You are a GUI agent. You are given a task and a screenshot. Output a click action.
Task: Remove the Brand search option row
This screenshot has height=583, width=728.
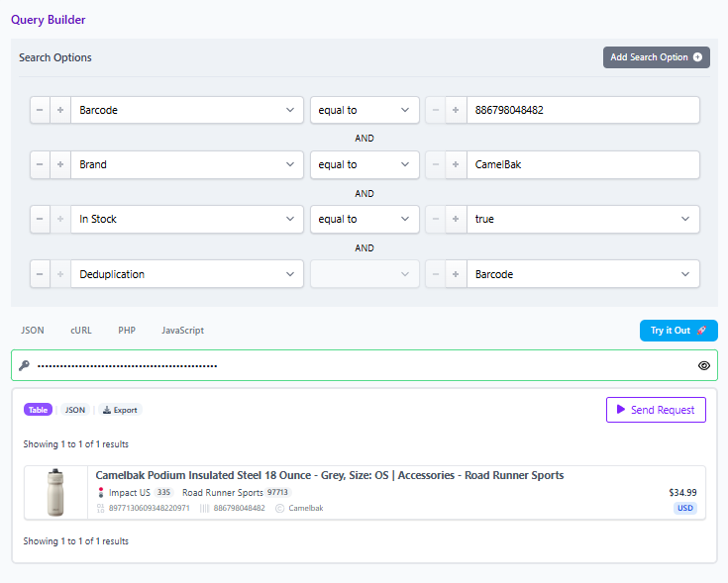click(40, 164)
